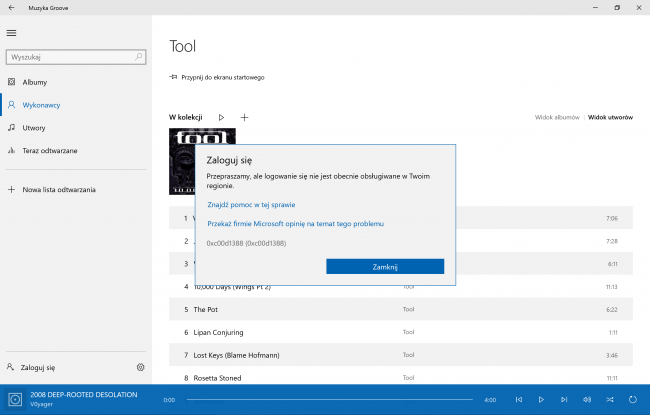650x415 pixels.
Task: Switch to Widok utworów
Action: click(x=610, y=117)
